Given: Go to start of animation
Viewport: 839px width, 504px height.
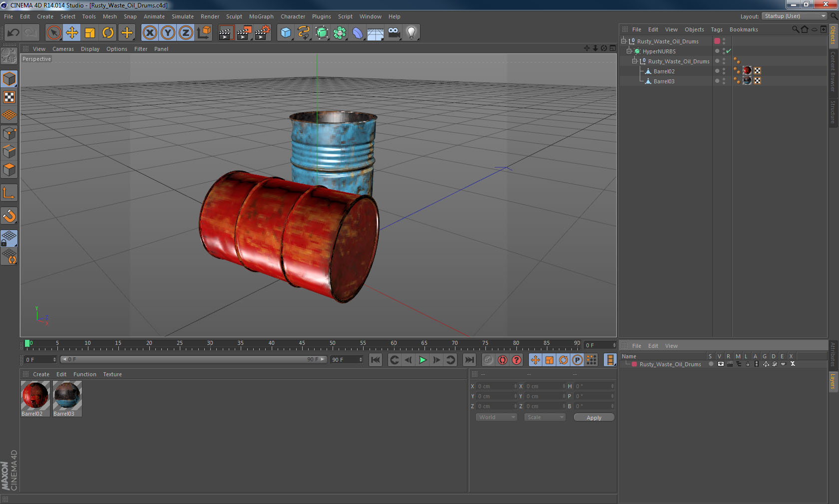Looking at the screenshot, I should pos(376,360).
